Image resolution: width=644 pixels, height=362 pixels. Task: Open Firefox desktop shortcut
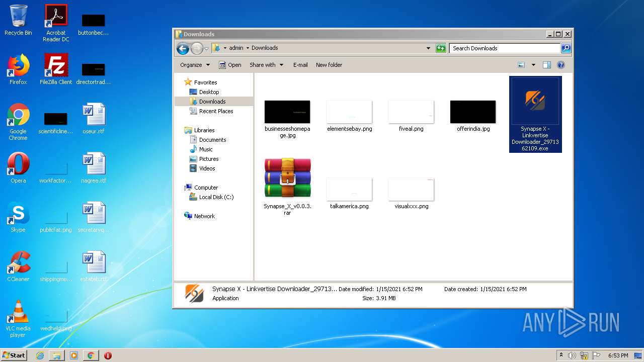point(18,69)
